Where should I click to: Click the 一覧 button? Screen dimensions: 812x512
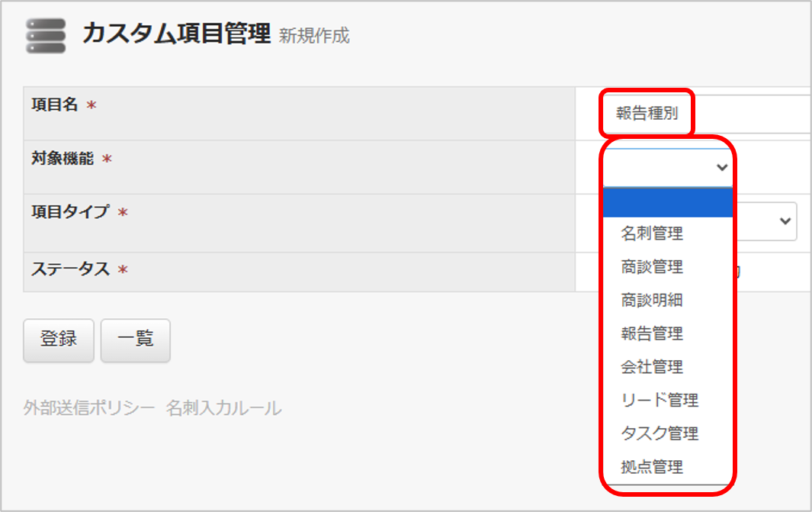[135, 340]
